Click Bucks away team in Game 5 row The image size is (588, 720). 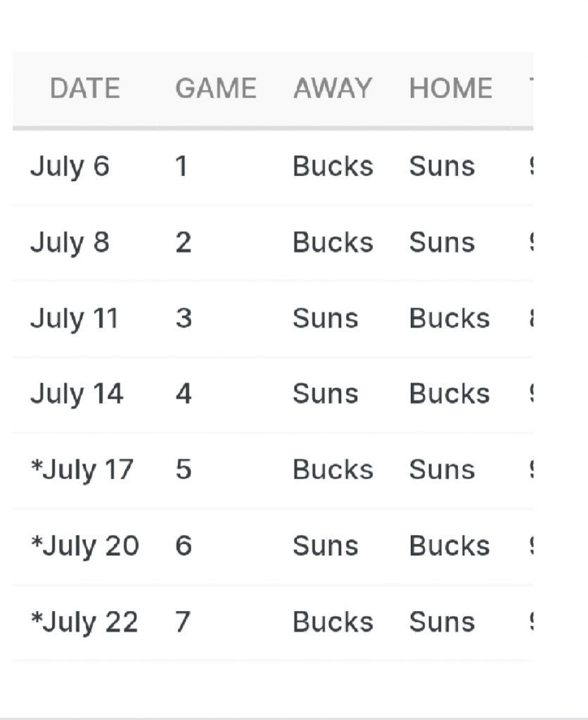tap(333, 470)
